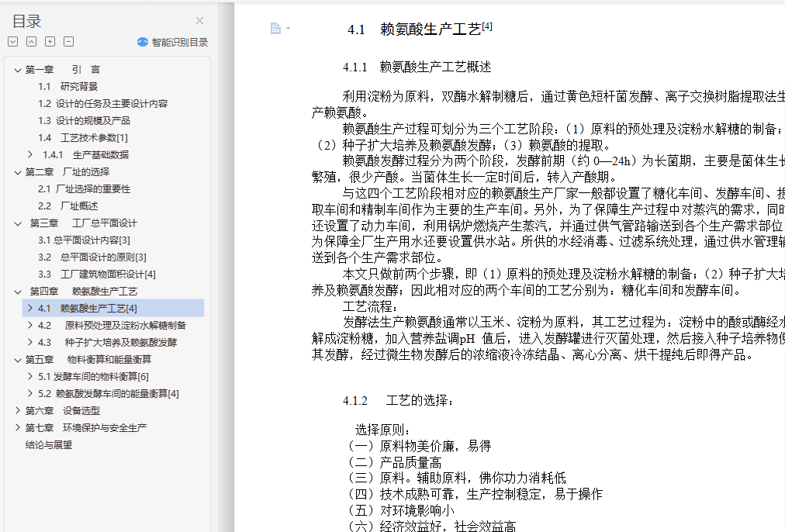
Task: Collapse the 第四章 赖氨酸生产工艺 node
Action: (x=18, y=292)
